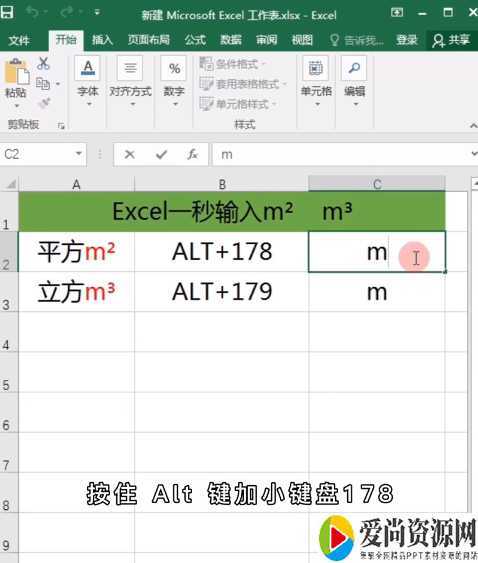478x563 pixels.
Task: Open the 剪贴板 dialog launcher
Action: (61, 126)
